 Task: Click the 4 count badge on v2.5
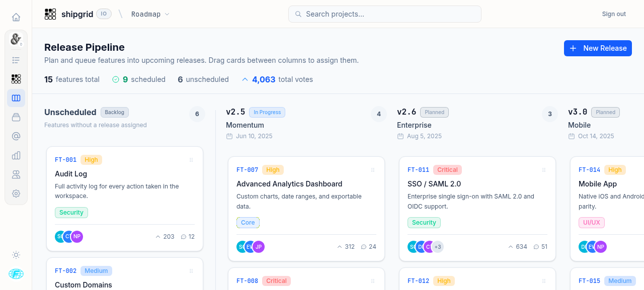pyautogui.click(x=378, y=114)
